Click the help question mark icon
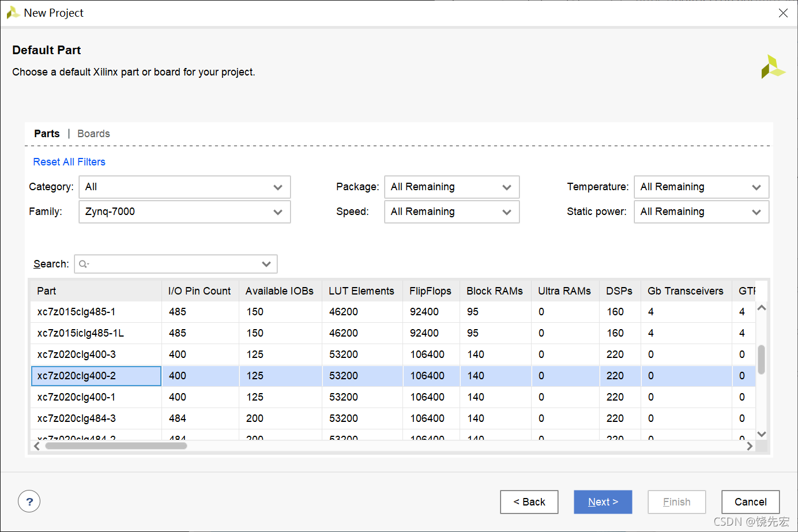The image size is (798, 532). pos(29,501)
